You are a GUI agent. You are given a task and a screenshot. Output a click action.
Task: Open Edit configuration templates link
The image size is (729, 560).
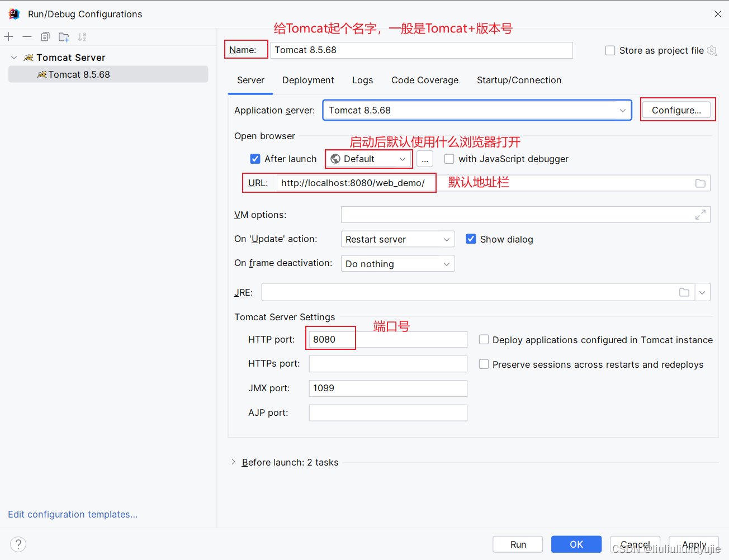click(x=73, y=514)
